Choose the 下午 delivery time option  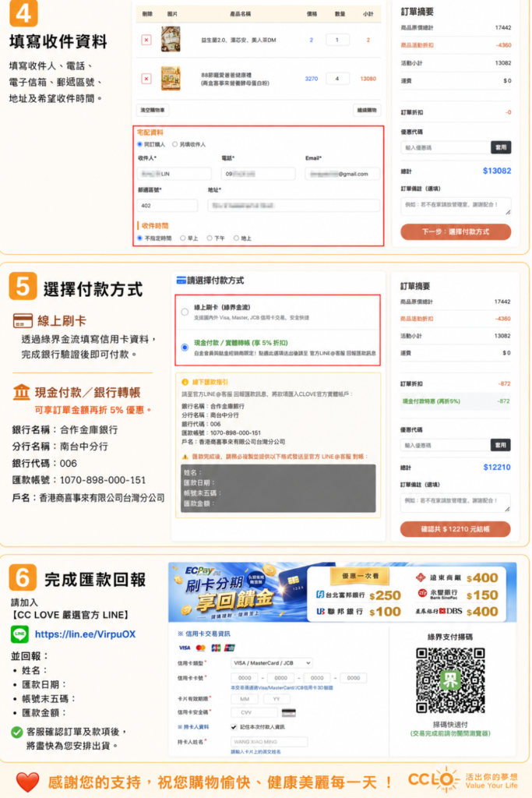point(209,238)
